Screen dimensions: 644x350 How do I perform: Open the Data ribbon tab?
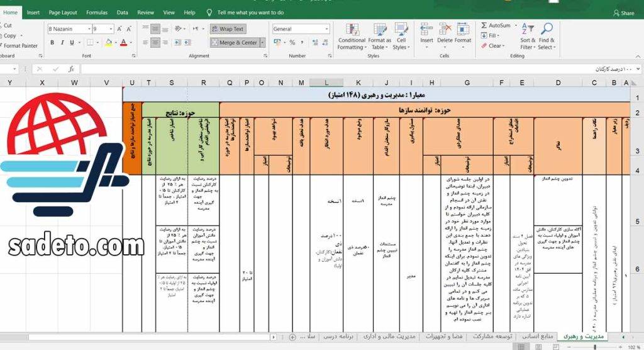pos(123,13)
